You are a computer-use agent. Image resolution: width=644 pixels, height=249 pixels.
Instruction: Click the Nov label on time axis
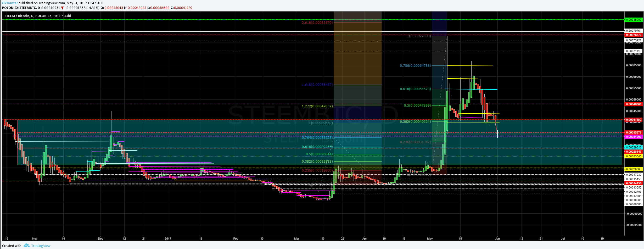pyautogui.click(x=35, y=239)
